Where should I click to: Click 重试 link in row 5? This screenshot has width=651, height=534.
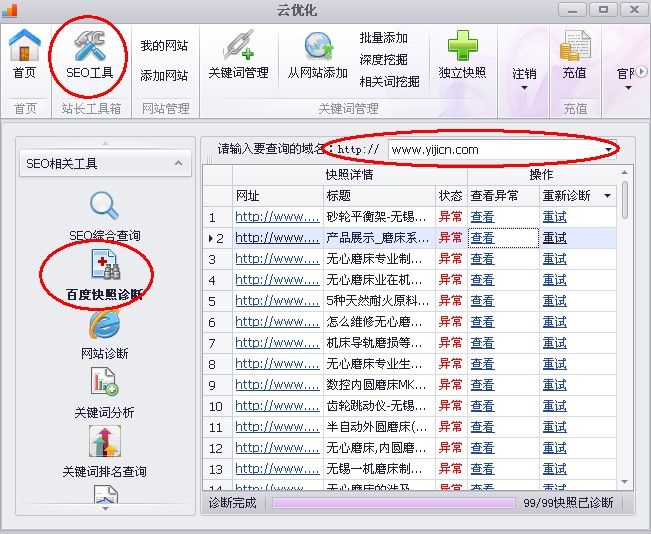click(554, 301)
